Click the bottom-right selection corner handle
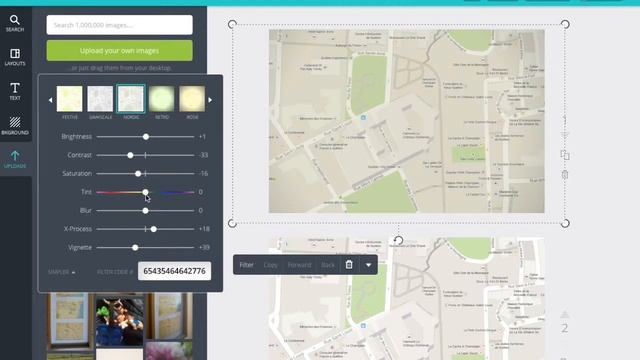The height and width of the screenshot is (360, 640). pyautogui.click(x=565, y=223)
